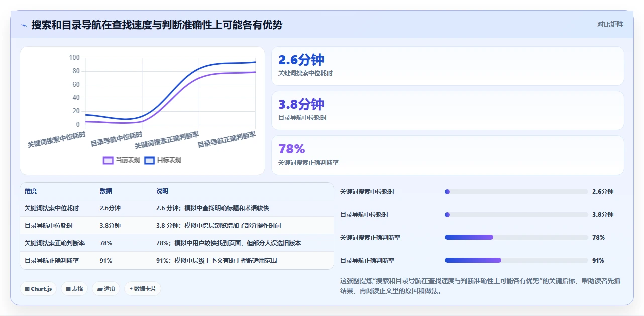Click the summary paragraph below the bars
The width and height of the screenshot is (644, 316).
[481, 286]
